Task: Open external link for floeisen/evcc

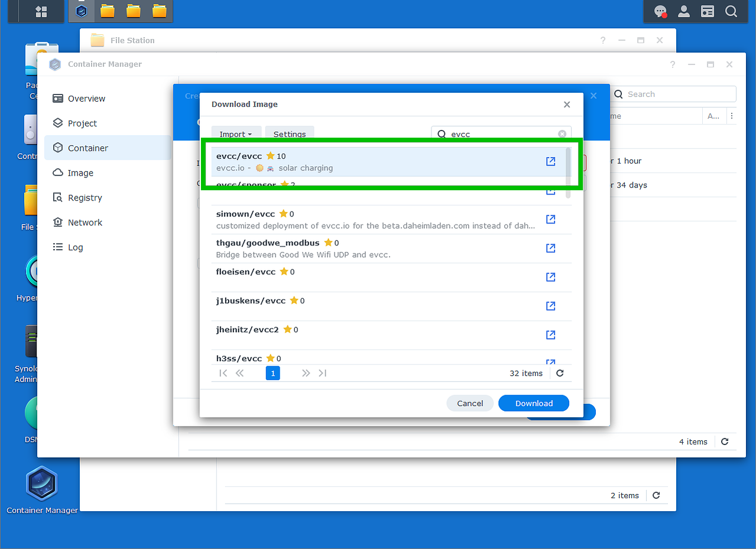Action: click(x=550, y=277)
